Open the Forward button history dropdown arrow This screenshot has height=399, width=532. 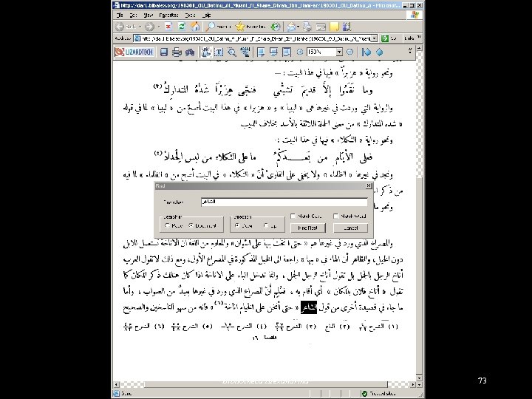(158, 27)
